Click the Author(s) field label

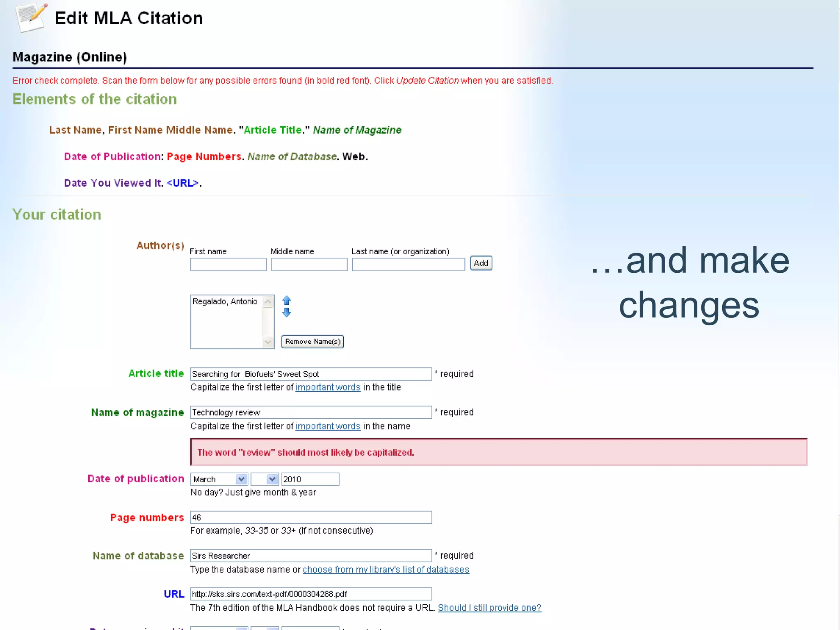[160, 246]
